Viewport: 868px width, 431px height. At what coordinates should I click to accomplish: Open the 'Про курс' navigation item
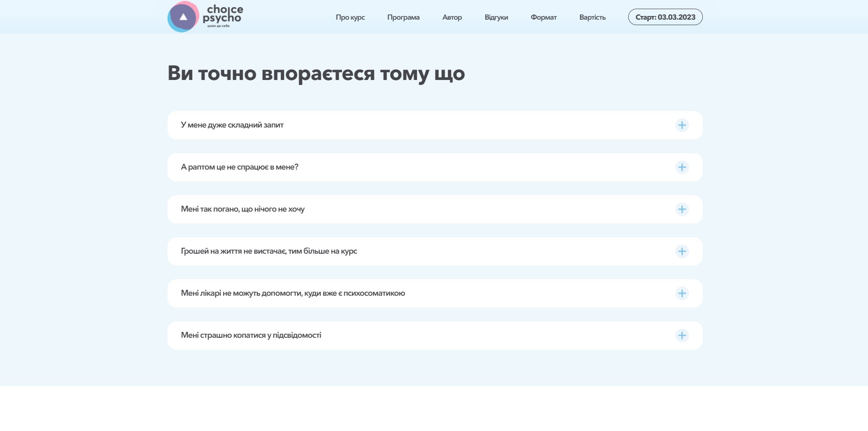350,17
